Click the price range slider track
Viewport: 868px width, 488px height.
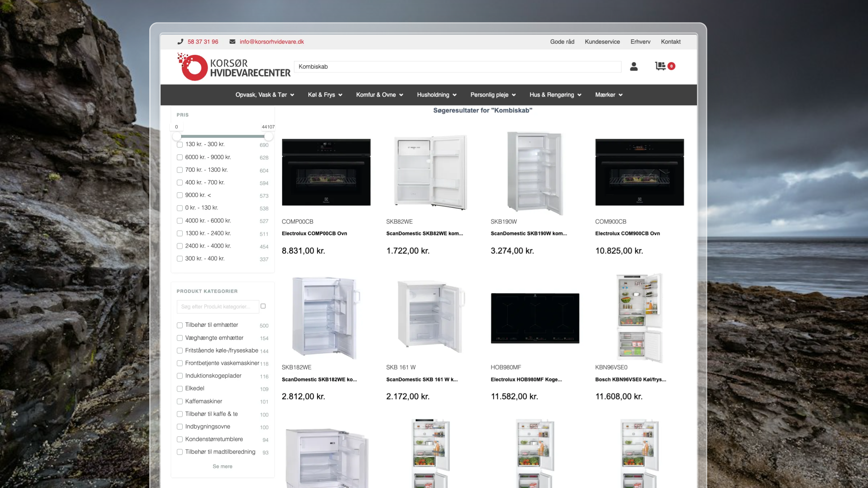click(x=222, y=136)
